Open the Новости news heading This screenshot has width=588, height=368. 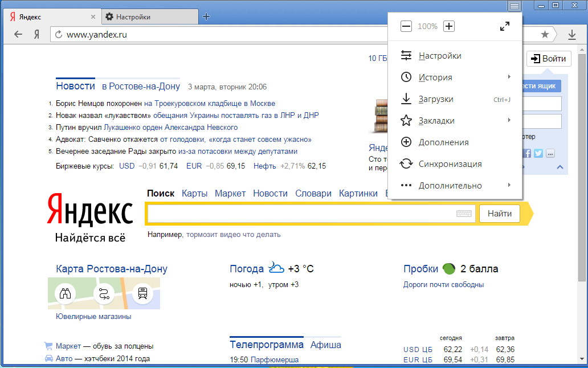click(75, 86)
